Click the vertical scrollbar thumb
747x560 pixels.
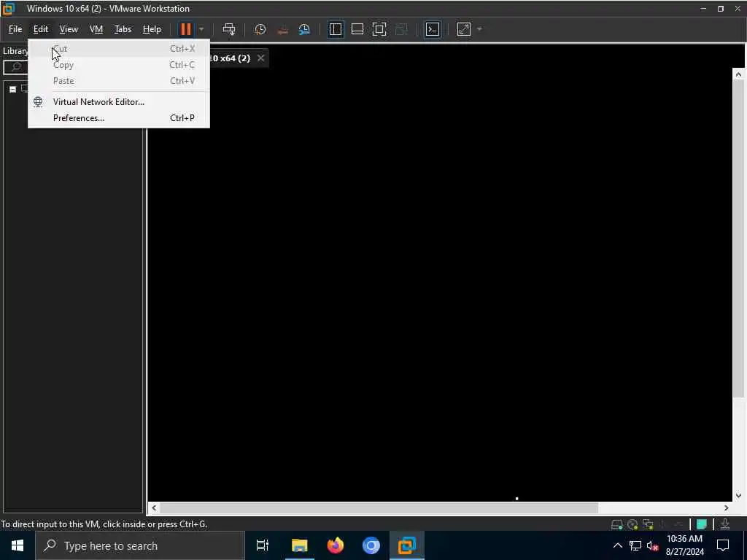tap(738, 239)
